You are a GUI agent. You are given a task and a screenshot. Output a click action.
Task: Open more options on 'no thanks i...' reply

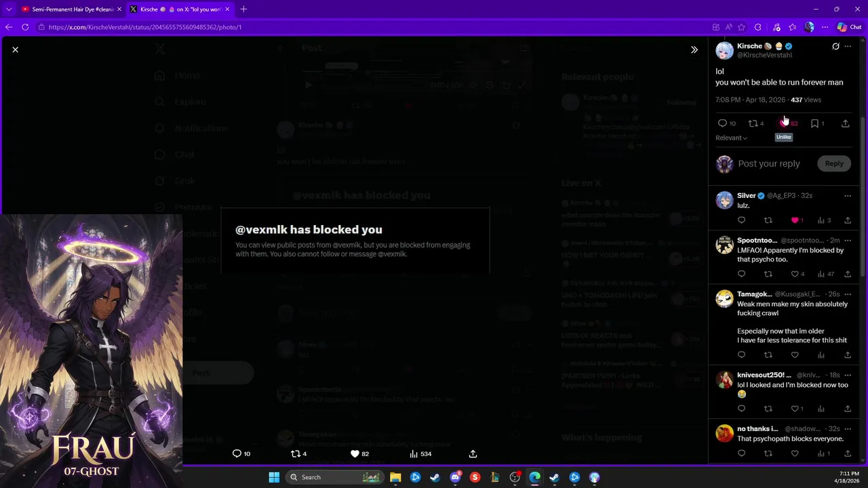tap(848, 429)
